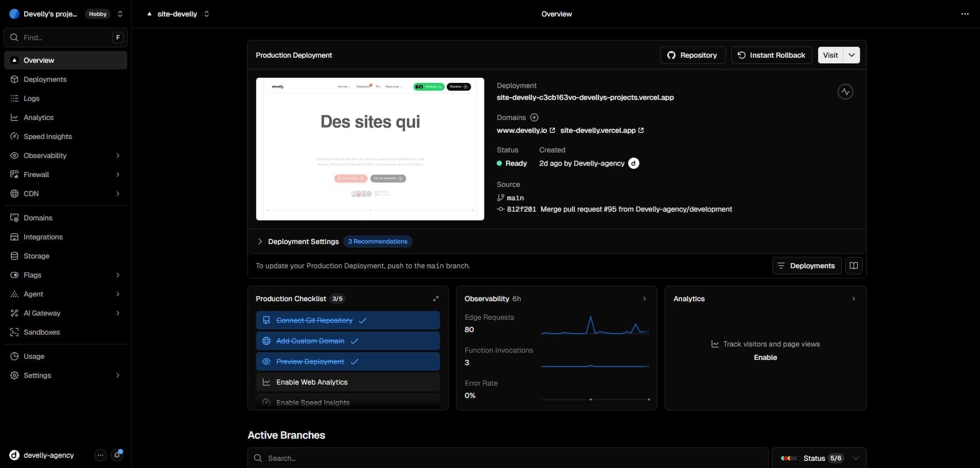The height and width of the screenshot is (468, 980).
Task: Go to Deployments in the sidebar
Action: [65, 79]
